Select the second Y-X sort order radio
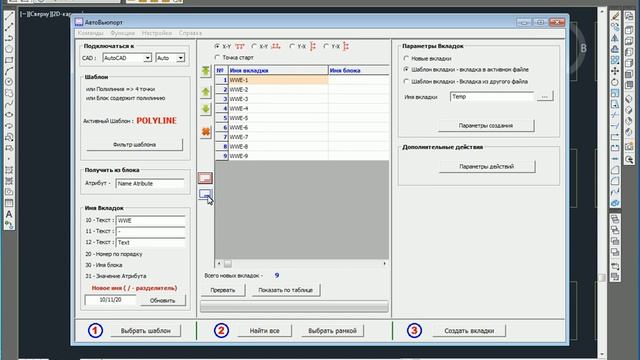Screen dimensions: 640x360 click(326, 47)
